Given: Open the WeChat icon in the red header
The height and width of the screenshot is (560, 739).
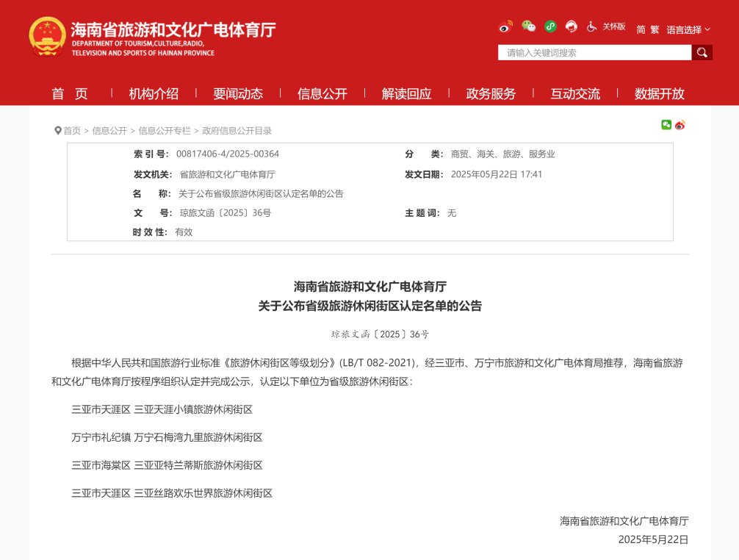Looking at the screenshot, I should click(x=528, y=26).
